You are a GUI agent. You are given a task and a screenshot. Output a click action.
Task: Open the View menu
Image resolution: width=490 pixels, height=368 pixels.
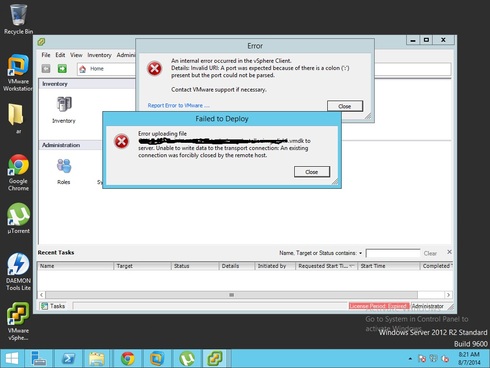click(x=76, y=55)
